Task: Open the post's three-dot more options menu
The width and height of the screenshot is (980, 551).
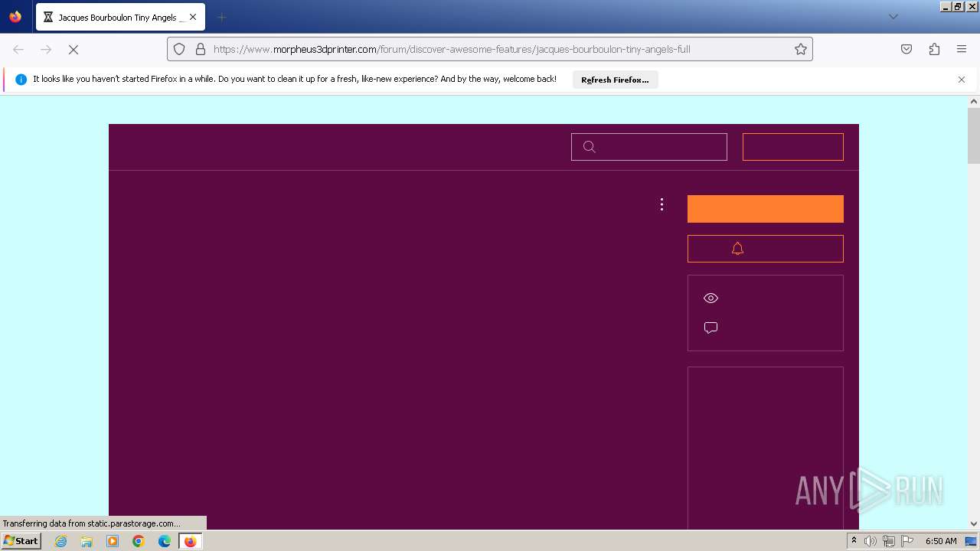Action: [661, 204]
